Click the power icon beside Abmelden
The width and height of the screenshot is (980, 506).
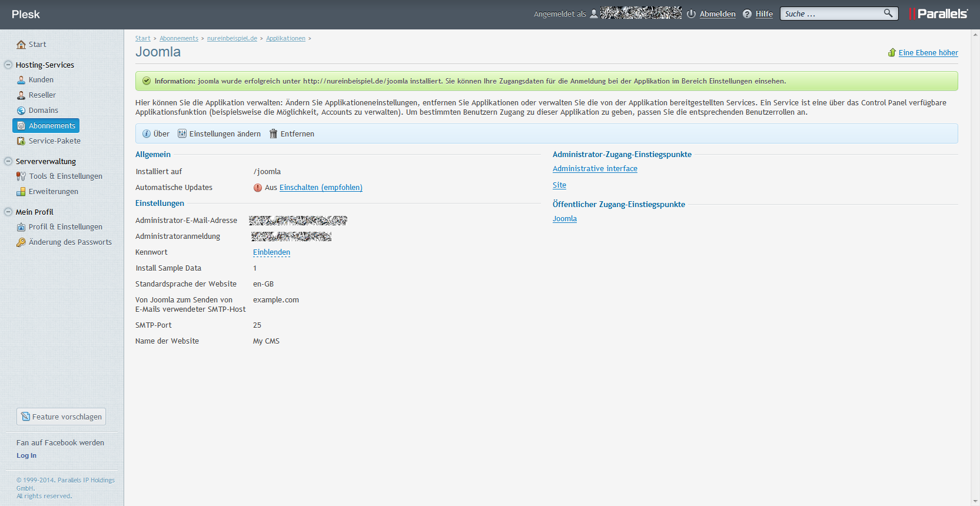pos(692,14)
